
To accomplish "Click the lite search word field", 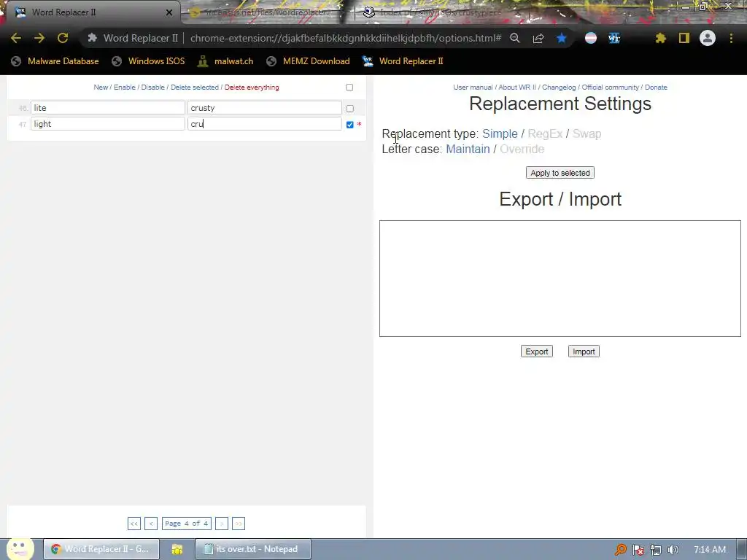I will tap(108, 108).
